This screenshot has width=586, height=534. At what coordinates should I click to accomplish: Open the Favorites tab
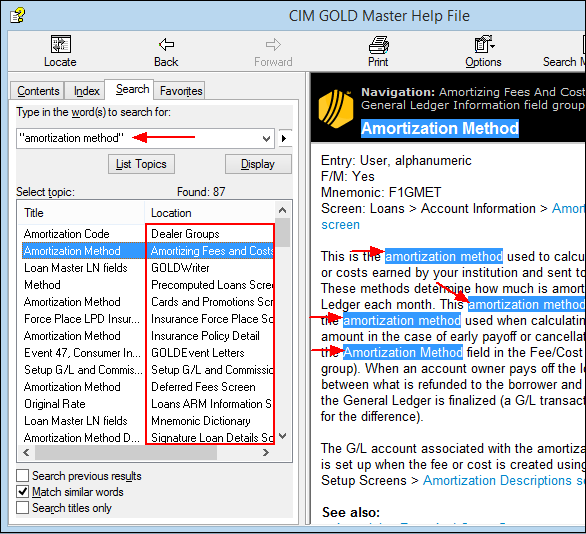(x=181, y=91)
